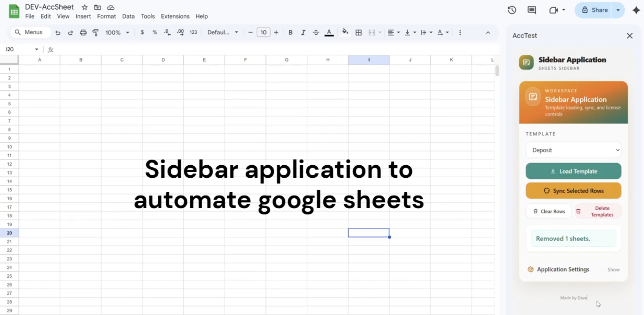This screenshot has height=315, width=644.
Task: Click the print icon
Action: (83, 32)
